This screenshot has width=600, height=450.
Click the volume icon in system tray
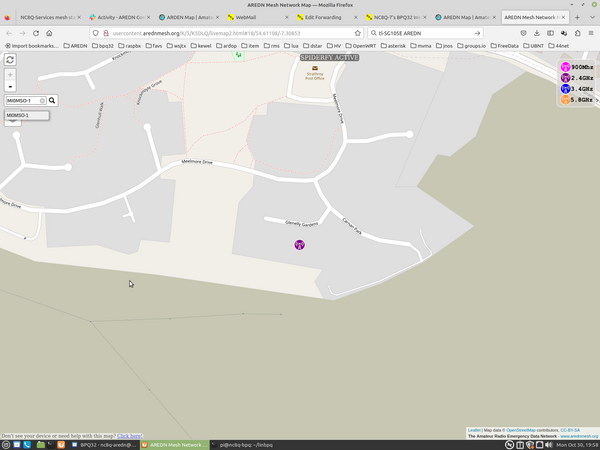pos(549,445)
